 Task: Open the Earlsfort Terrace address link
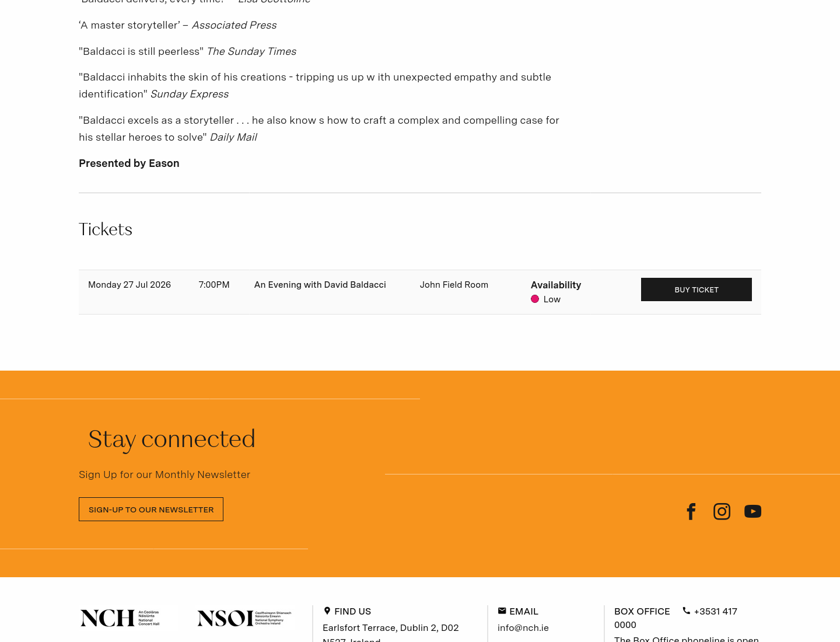[x=391, y=633]
